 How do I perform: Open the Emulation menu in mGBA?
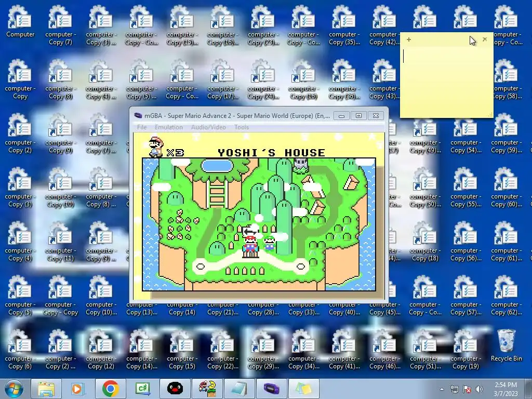(169, 127)
